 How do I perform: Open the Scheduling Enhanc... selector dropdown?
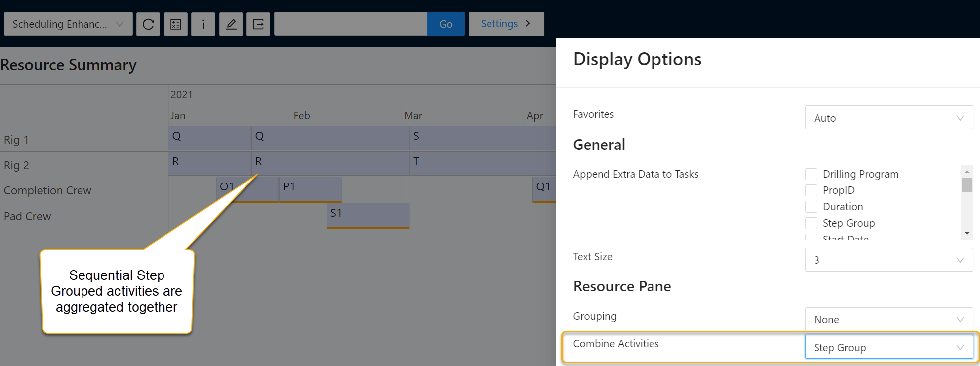[68, 24]
